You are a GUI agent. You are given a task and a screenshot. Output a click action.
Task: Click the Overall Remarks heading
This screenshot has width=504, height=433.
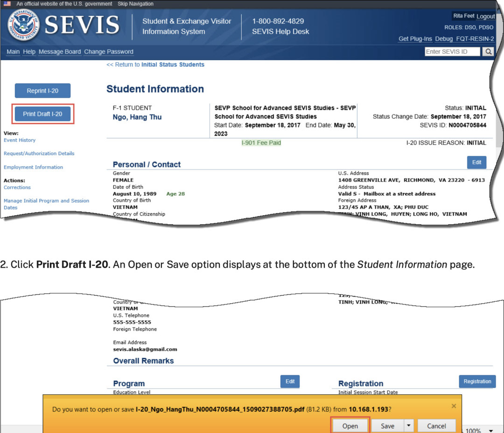[x=143, y=361]
